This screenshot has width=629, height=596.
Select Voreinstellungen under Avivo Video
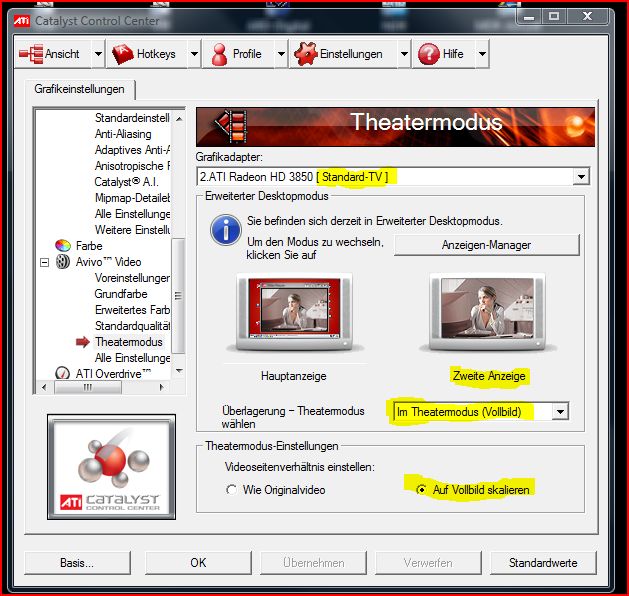[132, 278]
